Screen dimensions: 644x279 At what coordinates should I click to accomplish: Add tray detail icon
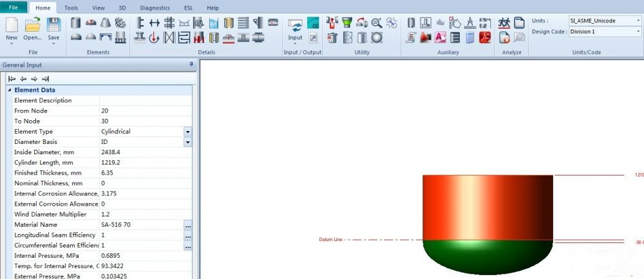(x=243, y=22)
